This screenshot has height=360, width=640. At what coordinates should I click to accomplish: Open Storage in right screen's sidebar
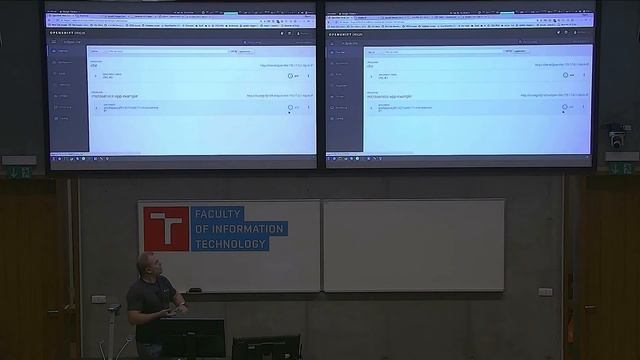(x=338, y=97)
